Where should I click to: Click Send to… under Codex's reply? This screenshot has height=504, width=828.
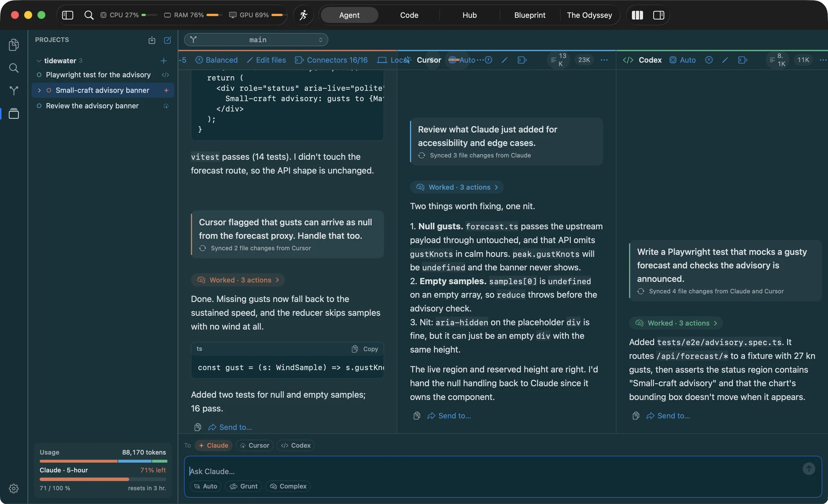coord(668,416)
